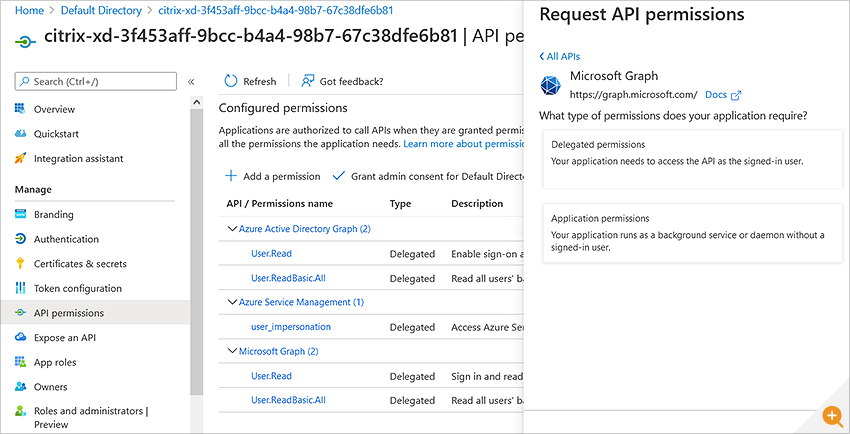Click the Quickstart cloud icon
Viewport: 850px width, 434px height.
coord(20,133)
